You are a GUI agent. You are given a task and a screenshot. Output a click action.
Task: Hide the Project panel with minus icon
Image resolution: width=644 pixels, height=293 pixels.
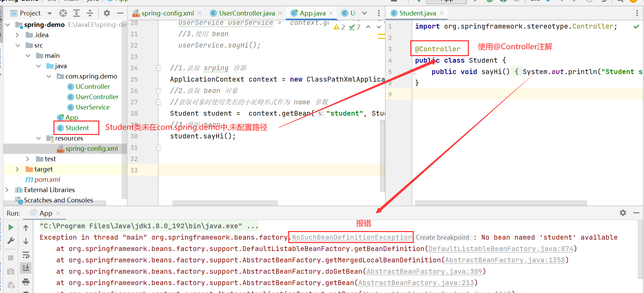[120, 13]
